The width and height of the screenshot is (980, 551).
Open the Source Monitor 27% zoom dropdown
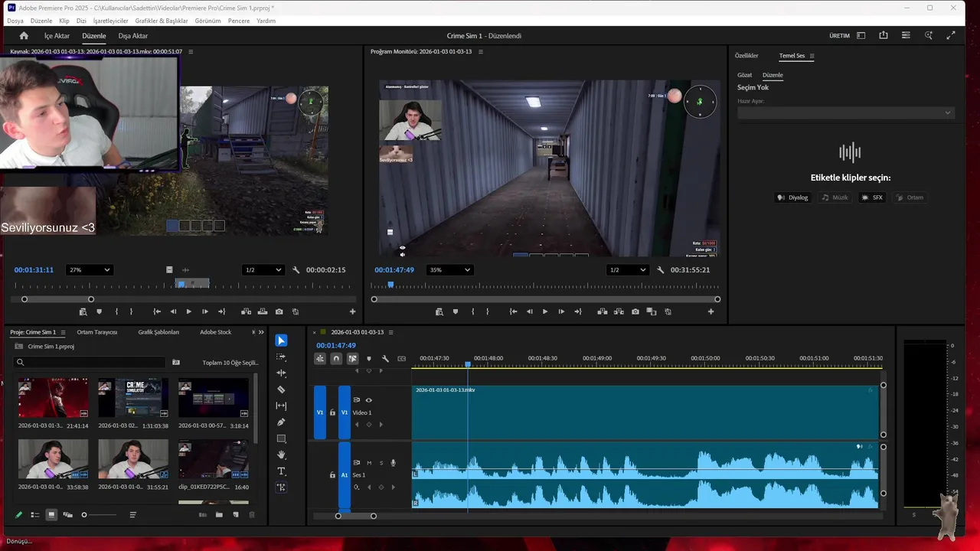pos(90,269)
